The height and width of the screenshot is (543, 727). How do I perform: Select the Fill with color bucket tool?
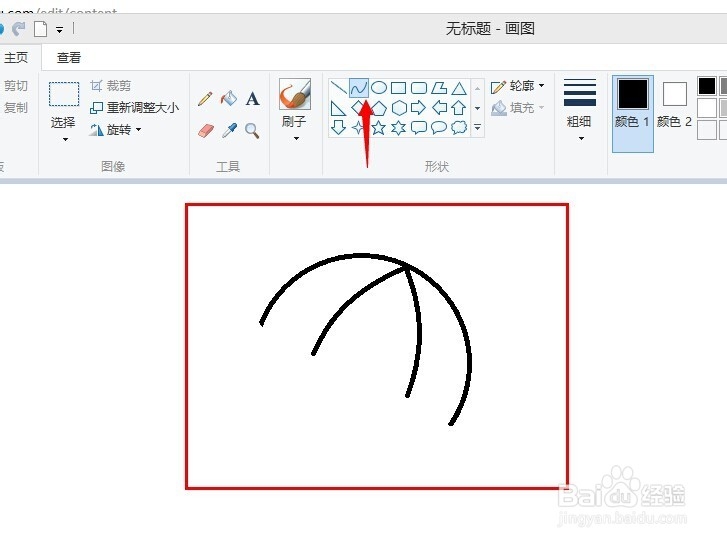[229, 98]
